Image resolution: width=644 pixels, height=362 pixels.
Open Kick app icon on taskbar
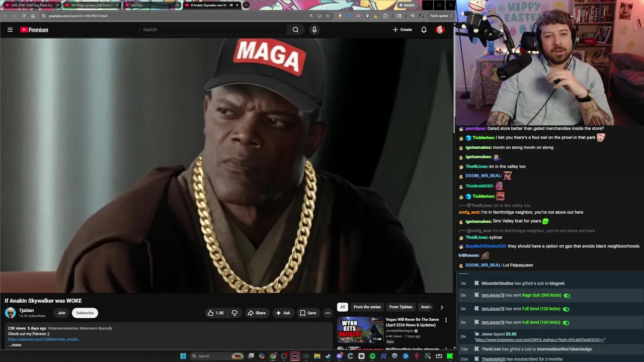point(450,356)
